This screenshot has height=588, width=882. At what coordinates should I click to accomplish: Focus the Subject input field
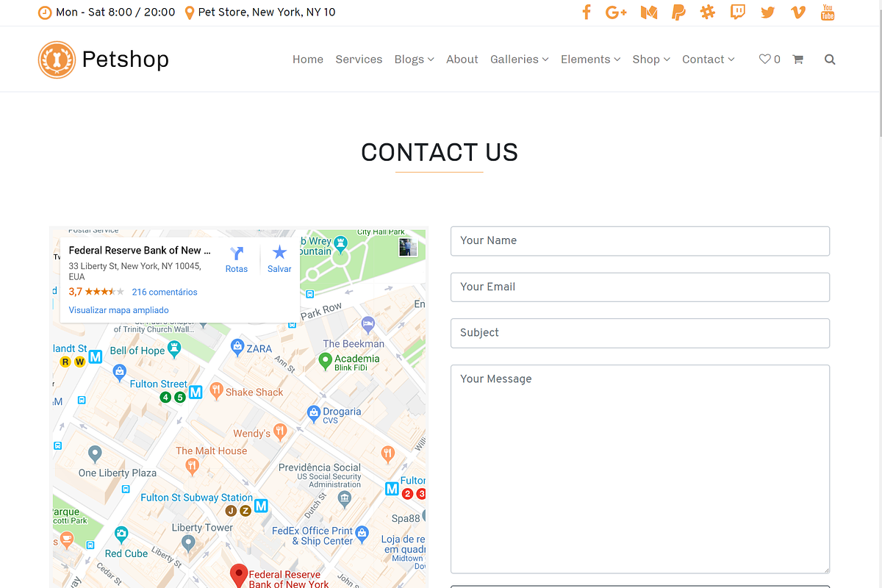[x=640, y=333]
